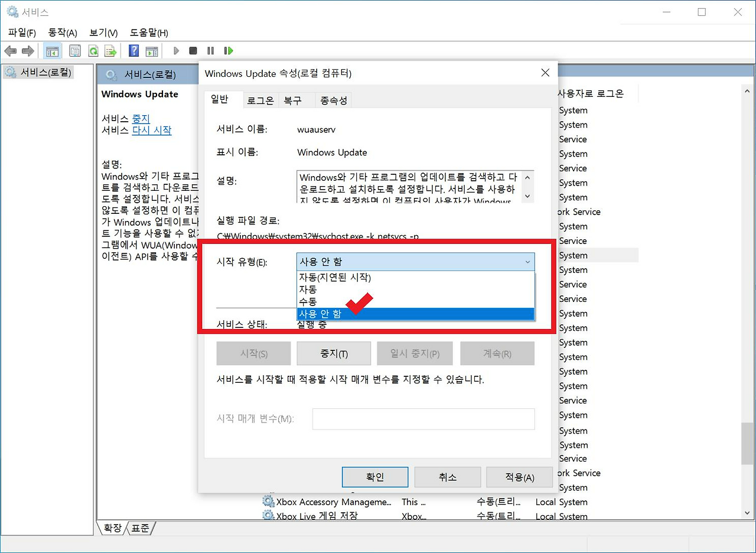The image size is (756, 553).
Task: Confirm with the 확인 button
Action: 375,477
